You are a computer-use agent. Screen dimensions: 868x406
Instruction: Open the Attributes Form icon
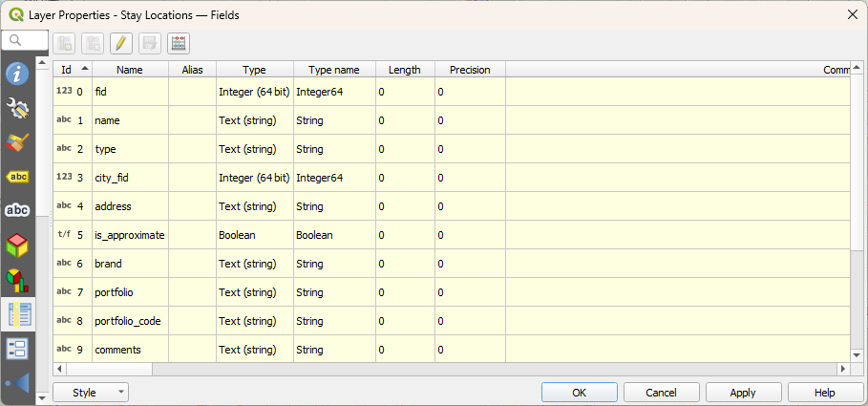(x=17, y=348)
